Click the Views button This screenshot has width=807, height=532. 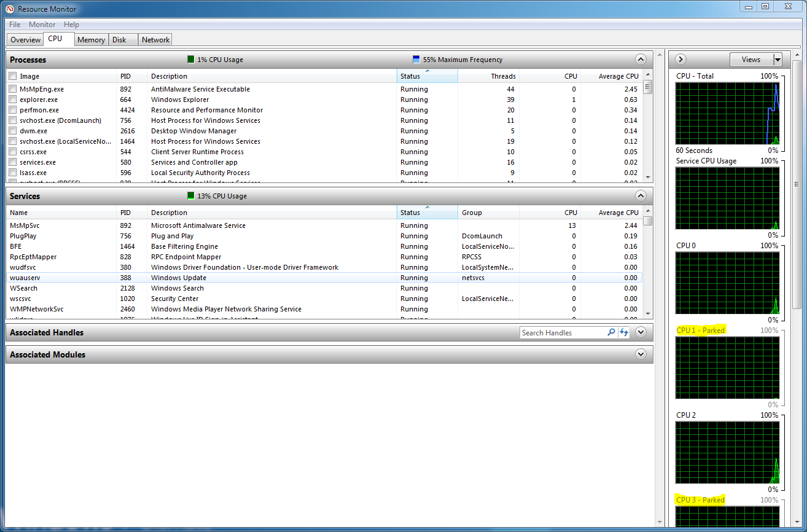(754, 59)
